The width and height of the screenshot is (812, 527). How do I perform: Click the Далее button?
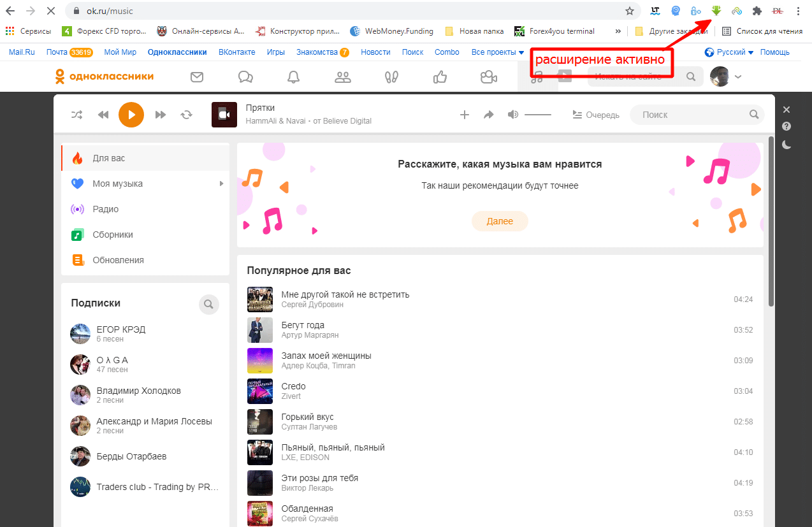[500, 221]
